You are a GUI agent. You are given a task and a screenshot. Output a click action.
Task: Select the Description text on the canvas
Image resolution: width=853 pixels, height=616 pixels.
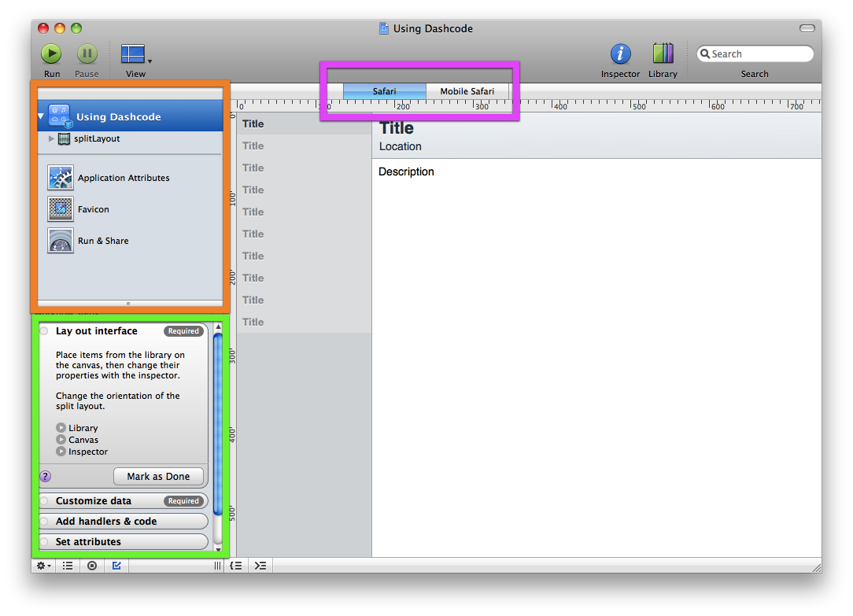[x=406, y=172]
